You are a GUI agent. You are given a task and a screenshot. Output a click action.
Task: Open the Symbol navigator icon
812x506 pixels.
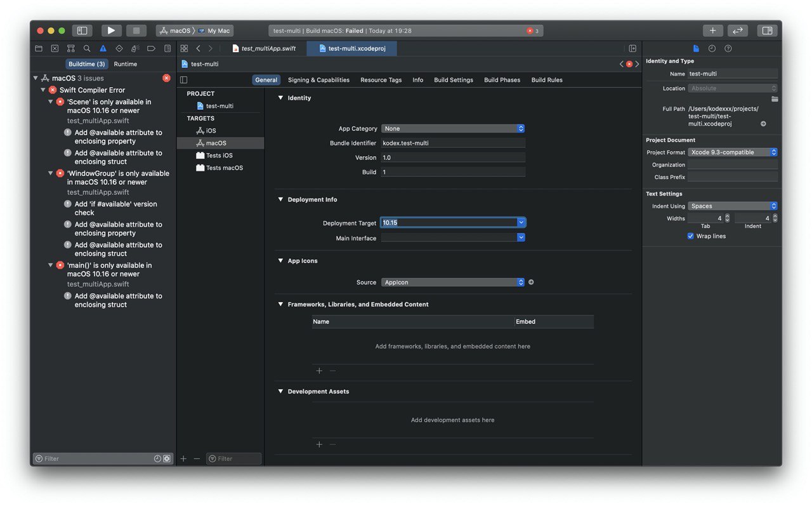(x=70, y=48)
